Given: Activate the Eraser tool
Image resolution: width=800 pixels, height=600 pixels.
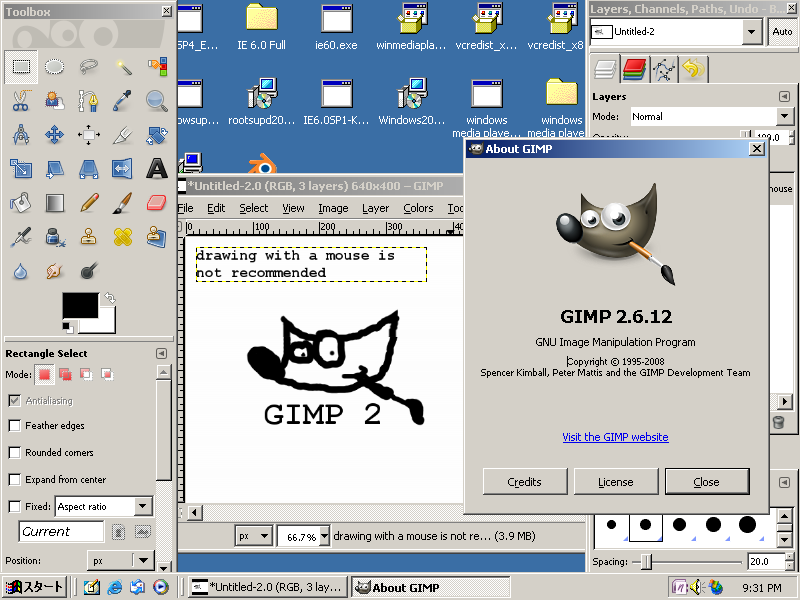Looking at the screenshot, I should [x=157, y=203].
